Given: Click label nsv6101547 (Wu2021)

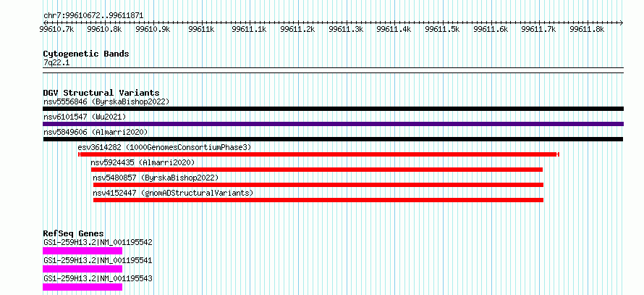Looking at the screenshot, I should (x=85, y=117).
